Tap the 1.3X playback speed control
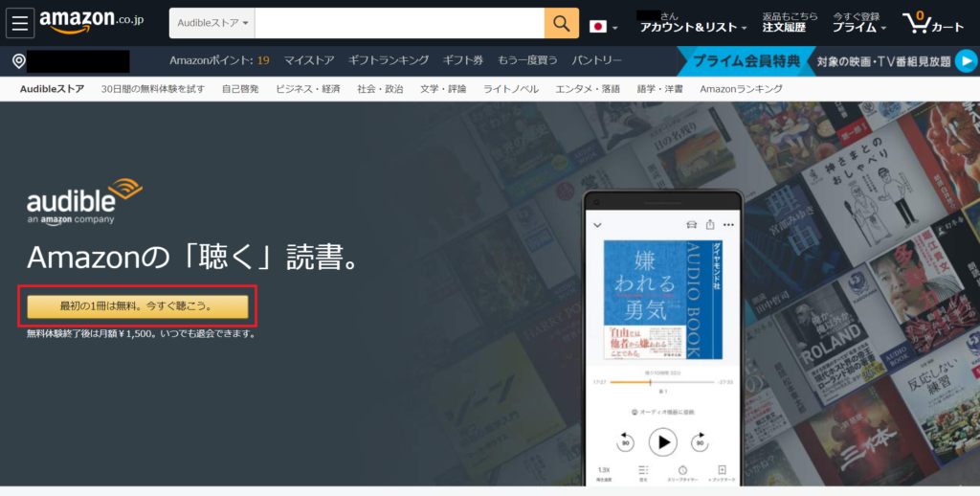This screenshot has width=980, height=496. click(604, 473)
